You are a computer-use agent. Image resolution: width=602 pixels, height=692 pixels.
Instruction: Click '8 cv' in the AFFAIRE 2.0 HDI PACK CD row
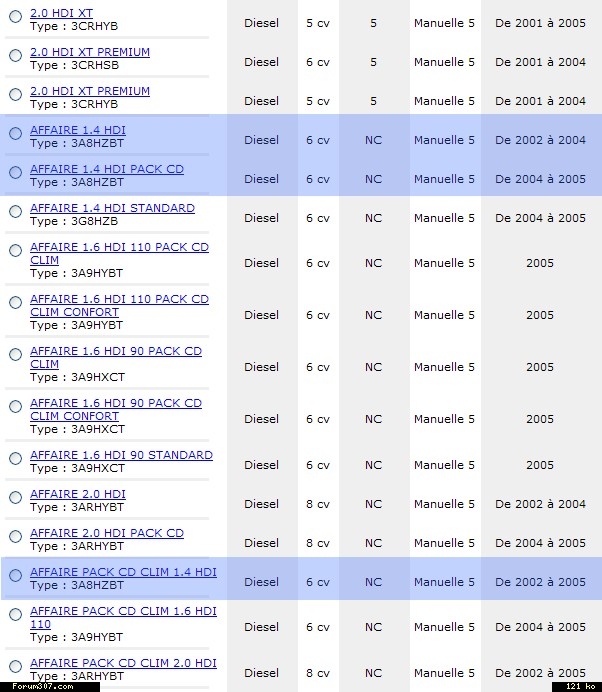(x=318, y=543)
